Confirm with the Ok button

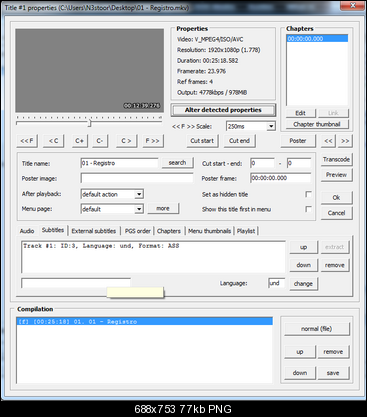[336, 197]
